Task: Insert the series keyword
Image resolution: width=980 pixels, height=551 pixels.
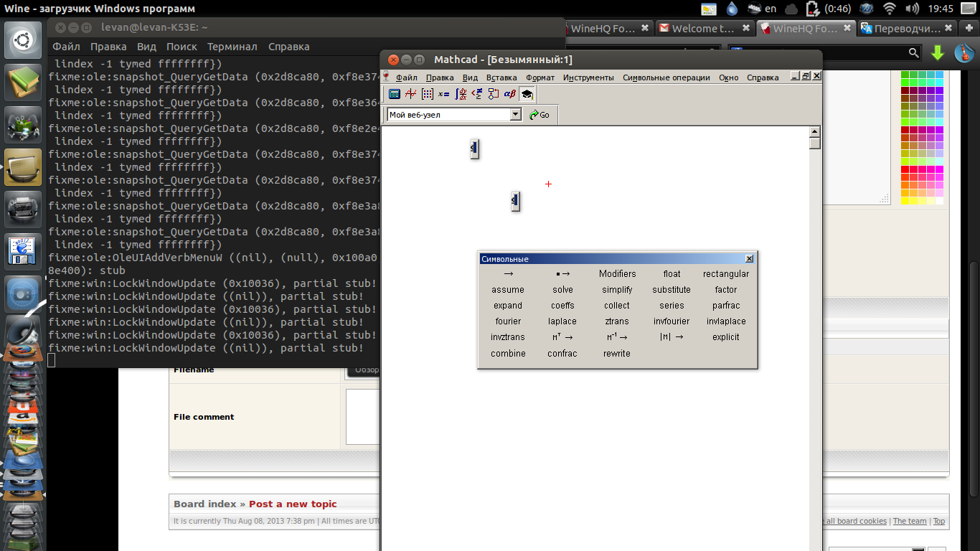Action: click(672, 306)
